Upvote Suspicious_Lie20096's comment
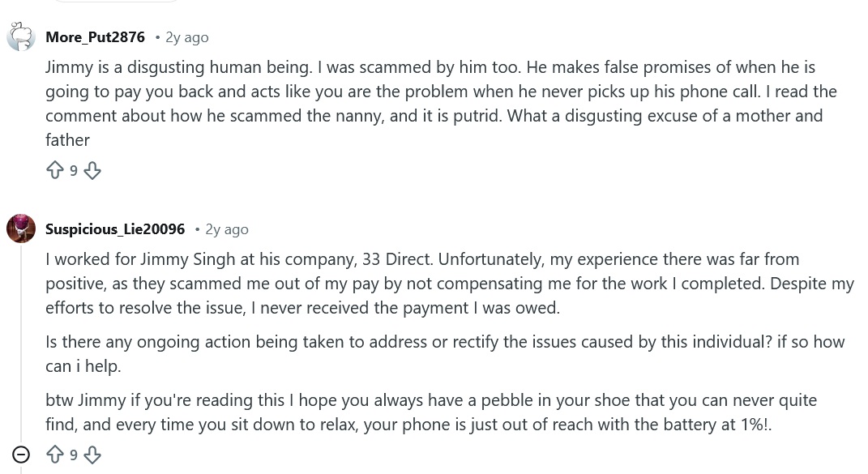The height and width of the screenshot is (474, 868). [x=55, y=455]
